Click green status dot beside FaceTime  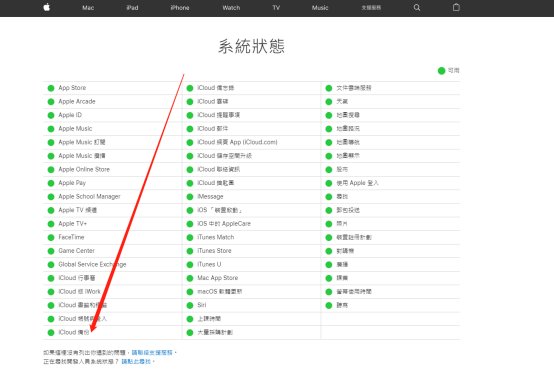[51, 237]
